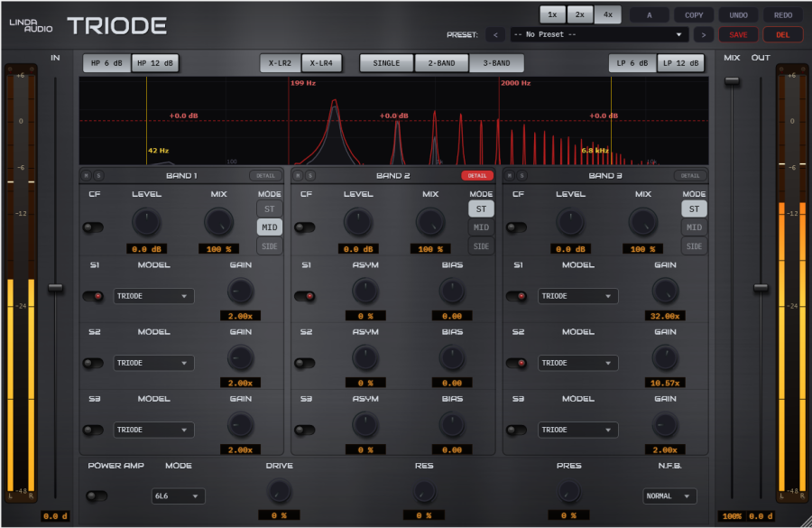Click the OUT level slider handle
Viewport: 812px width, 528px height.
761,288
